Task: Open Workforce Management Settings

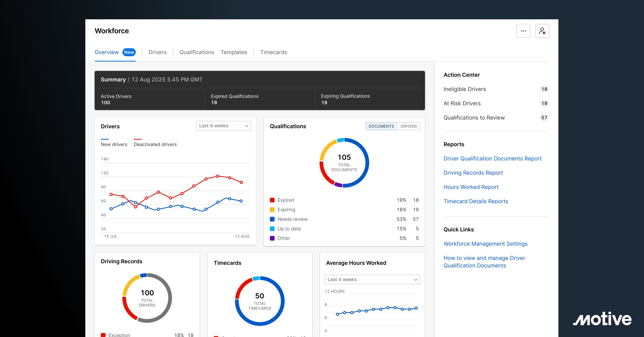Action: point(486,243)
